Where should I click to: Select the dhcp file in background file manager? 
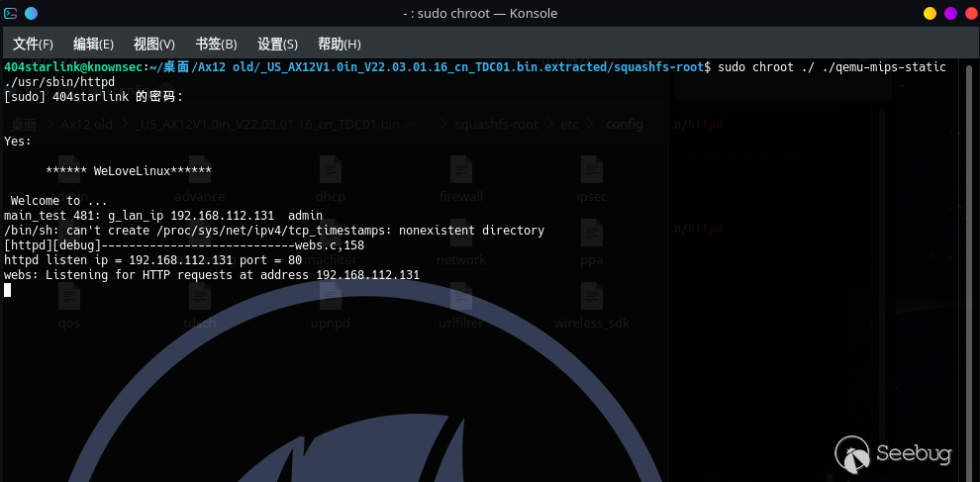coord(330,179)
